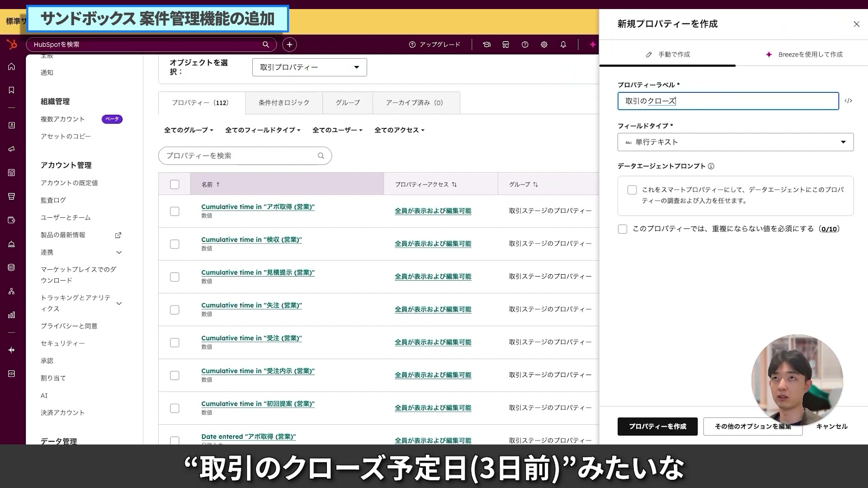Select the checkbox for Cumulative time in 受注 (営業)

tap(175, 343)
